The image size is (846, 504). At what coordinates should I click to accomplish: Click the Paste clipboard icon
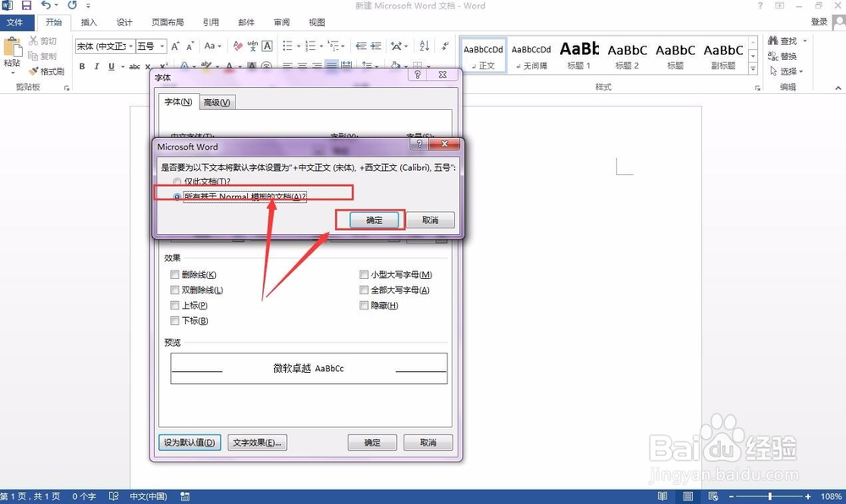click(x=11, y=47)
